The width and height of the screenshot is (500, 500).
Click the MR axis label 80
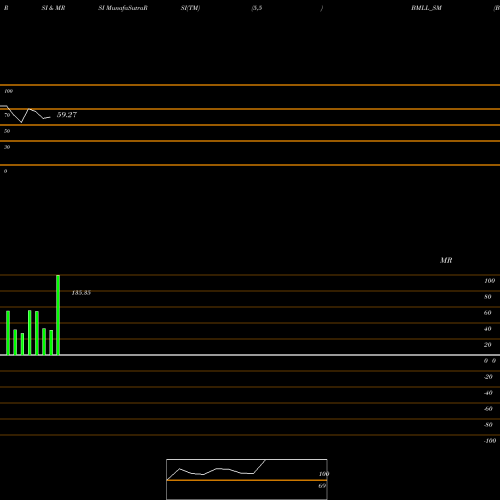pos(488,297)
